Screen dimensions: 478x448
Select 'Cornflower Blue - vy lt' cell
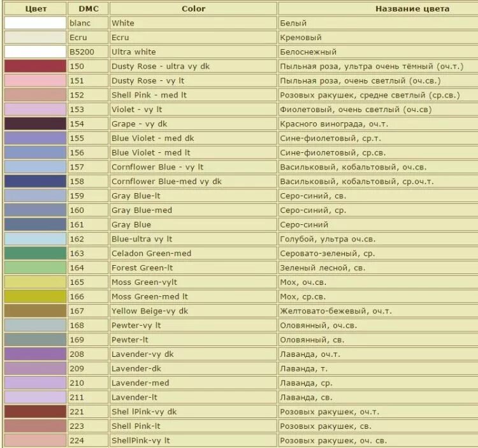(x=193, y=167)
